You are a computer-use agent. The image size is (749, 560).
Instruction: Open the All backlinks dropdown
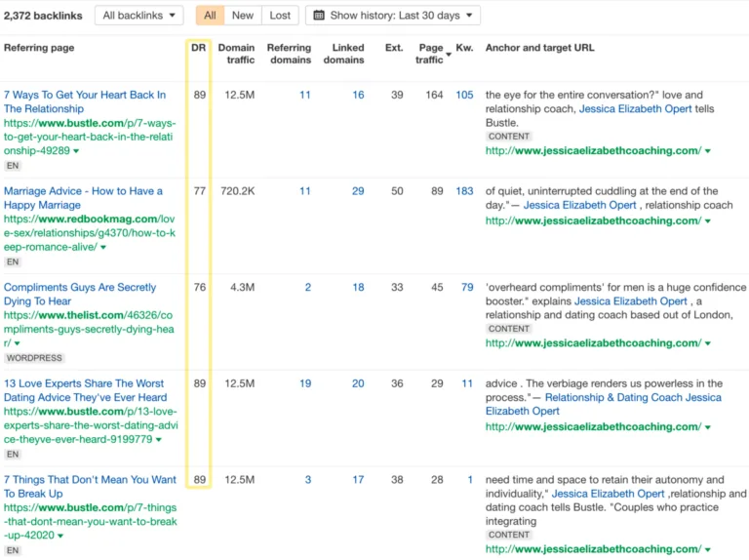coord(139,16)
